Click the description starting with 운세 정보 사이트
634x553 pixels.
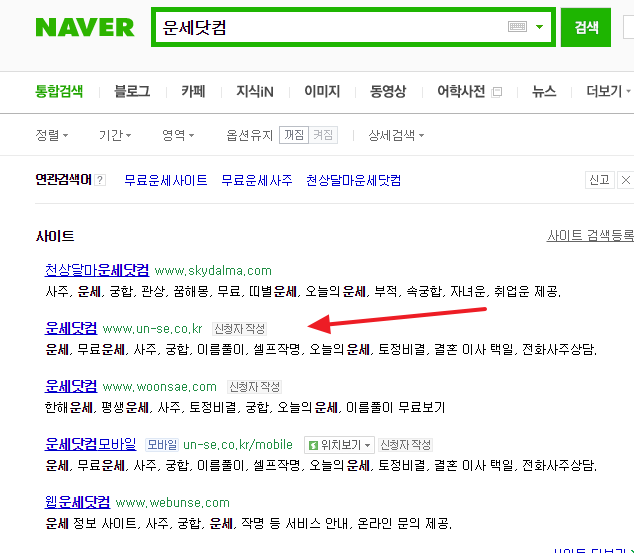coord(249,524)
